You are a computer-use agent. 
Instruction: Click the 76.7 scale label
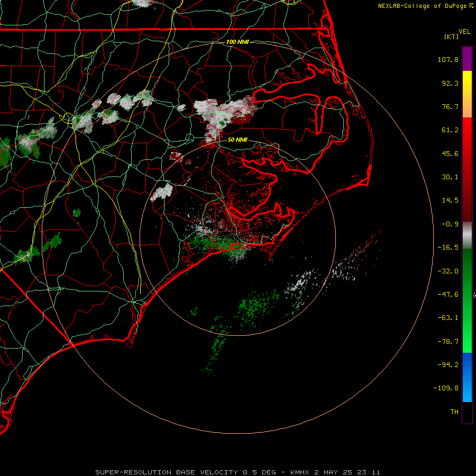(x=450, y=106)
